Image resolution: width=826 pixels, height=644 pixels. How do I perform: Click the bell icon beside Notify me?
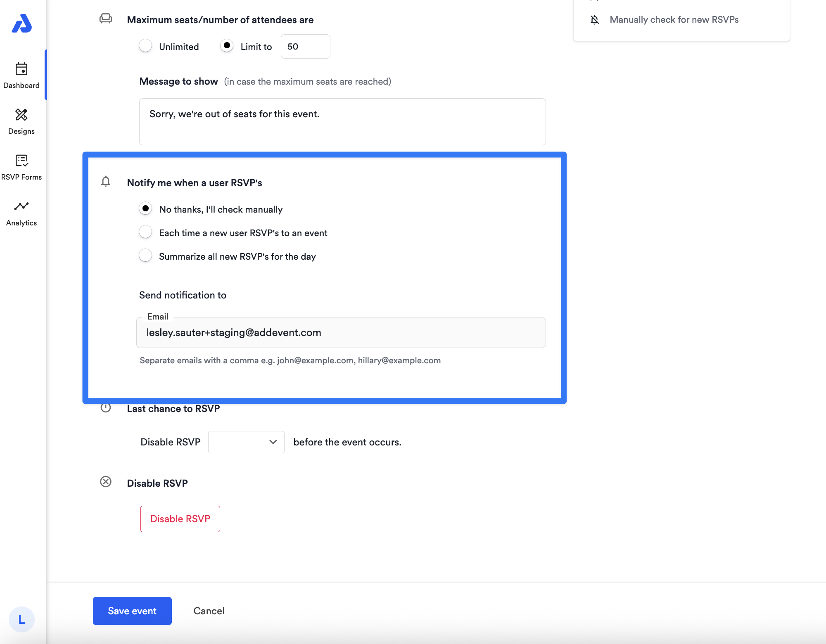click(x=106, y=182)
